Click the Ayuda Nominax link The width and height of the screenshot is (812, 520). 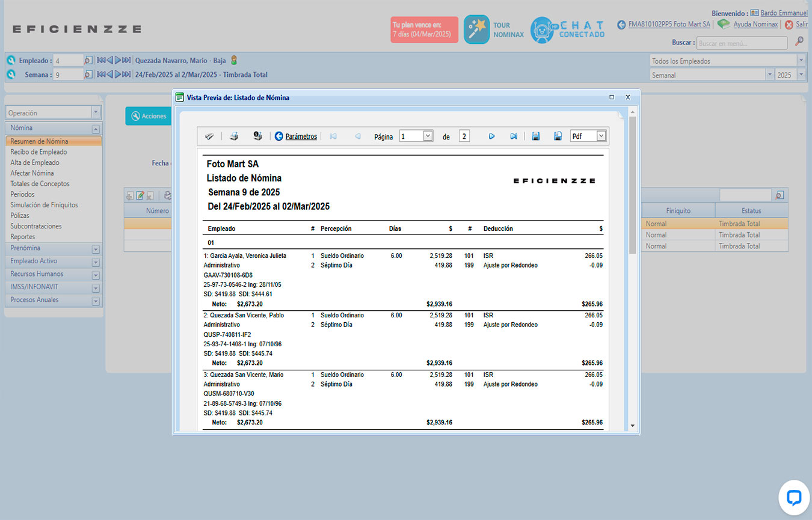[x=755, y=25]
